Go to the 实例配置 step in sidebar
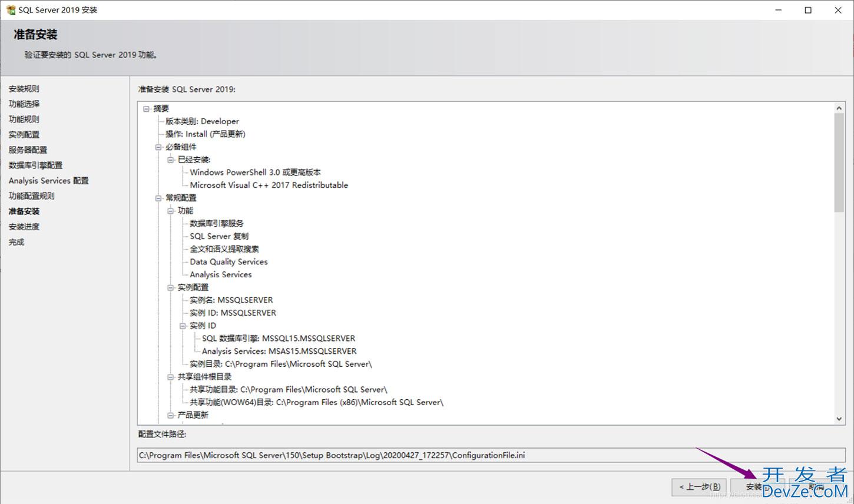854x504 pixels. 24,135
